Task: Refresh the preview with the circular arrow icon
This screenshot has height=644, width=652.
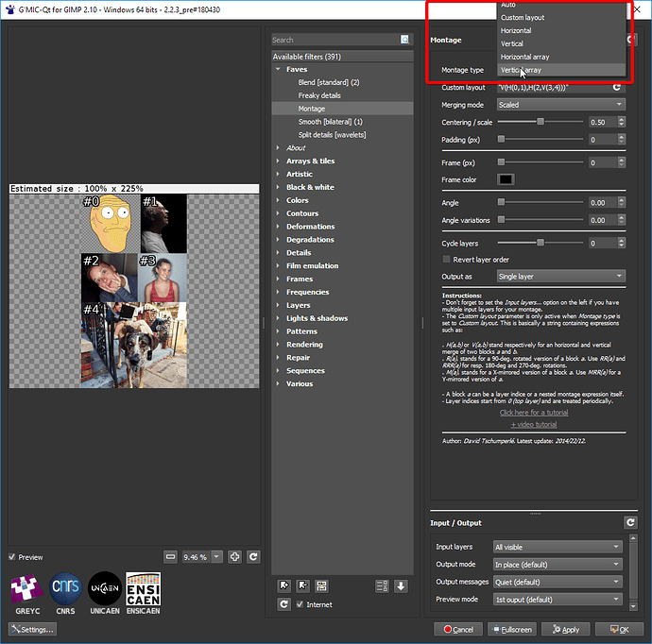Action: pyautogui.click(x=253, y=557)
